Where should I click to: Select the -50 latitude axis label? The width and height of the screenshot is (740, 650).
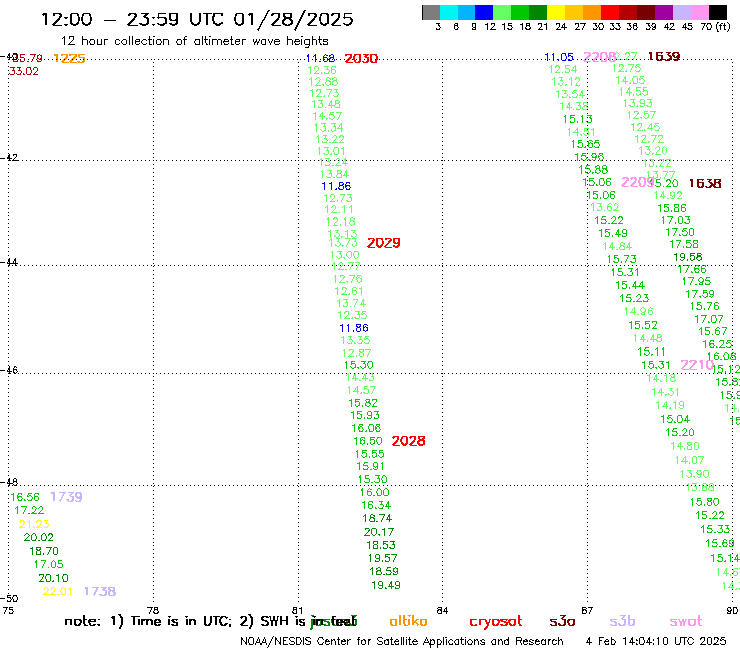point(9,599)
